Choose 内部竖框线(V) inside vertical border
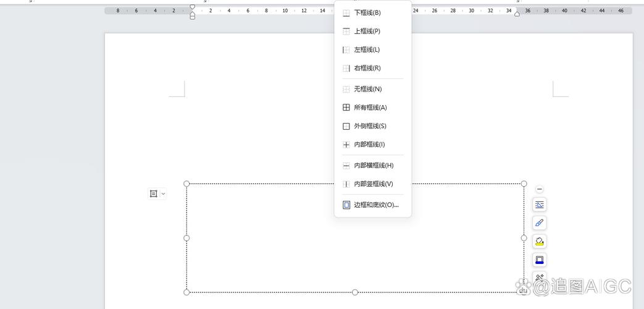The width and height of the screenshot is (644, 309). coord(373,184)
